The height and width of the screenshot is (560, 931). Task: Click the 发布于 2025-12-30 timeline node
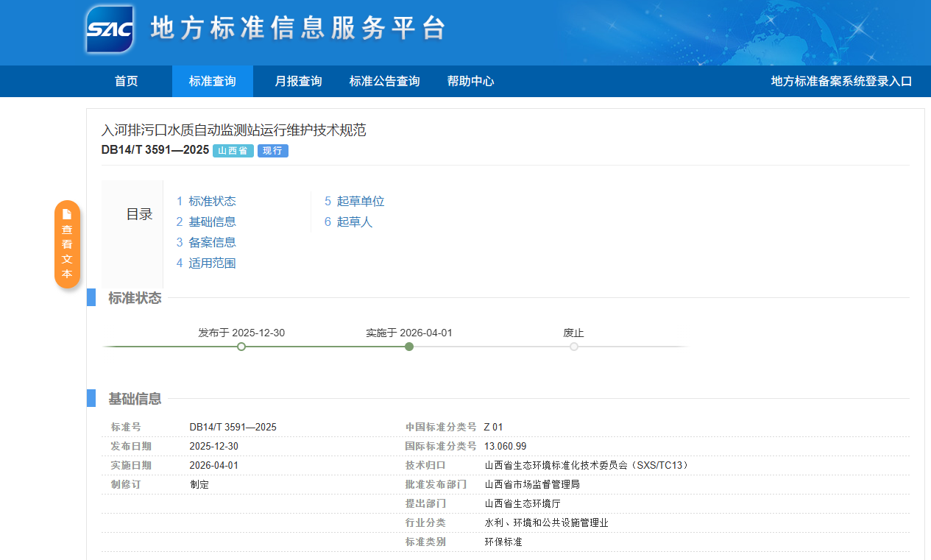pyautogui.click(x=241, y=347)
